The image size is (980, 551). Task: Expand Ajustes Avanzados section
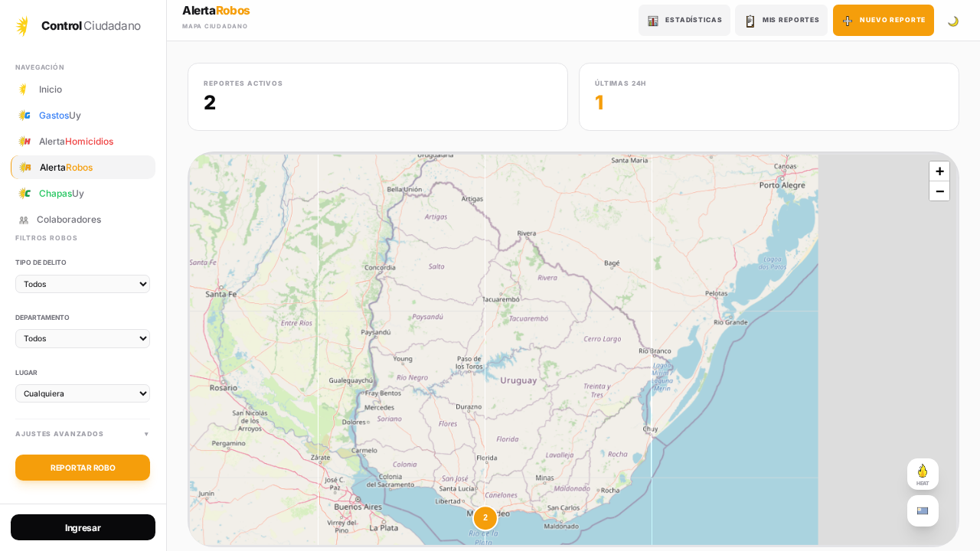(x=83, y=434)
